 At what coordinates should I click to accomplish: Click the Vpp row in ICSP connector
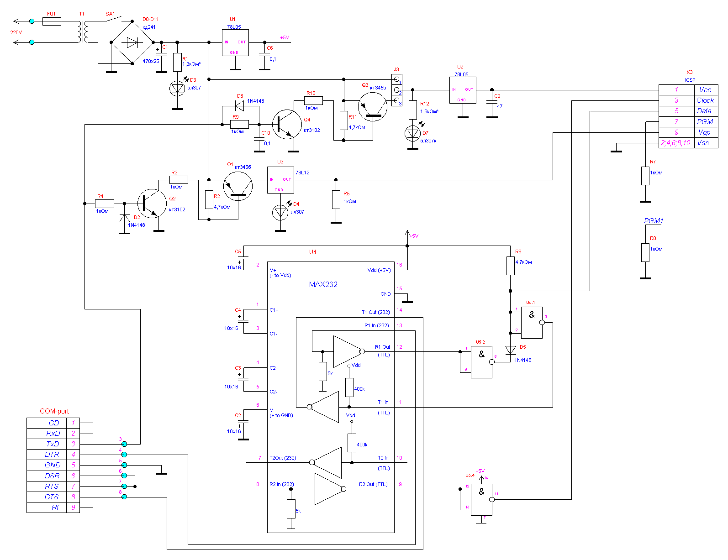[x=688, y=132]
